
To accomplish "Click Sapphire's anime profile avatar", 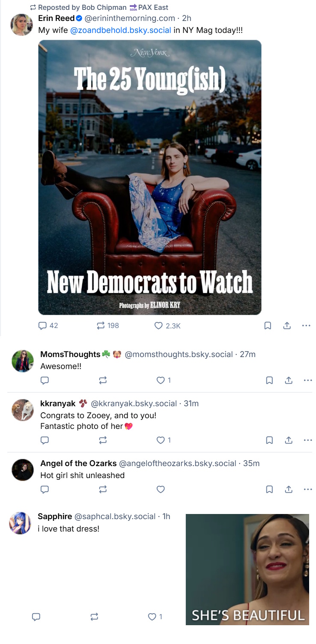I will (x=20, y=523).
